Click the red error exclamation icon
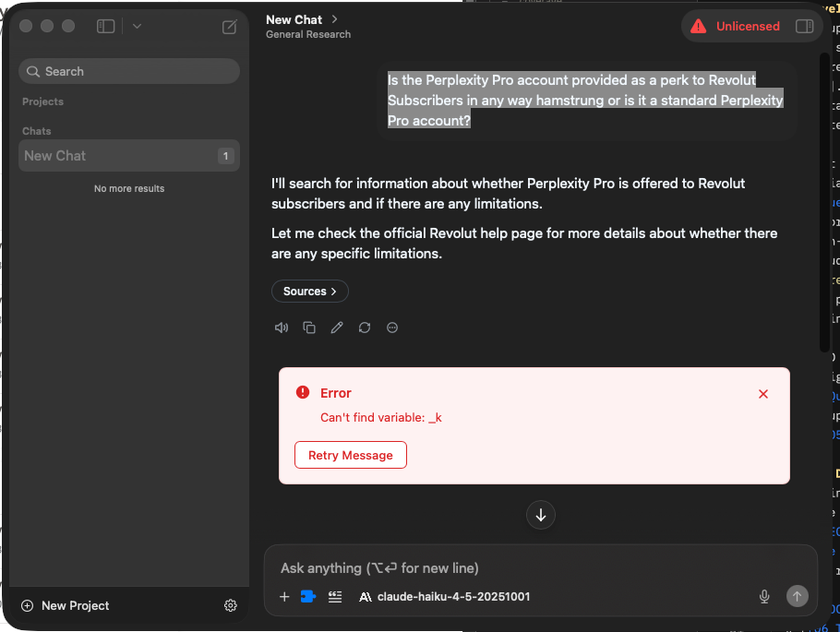 [x=303, y=393]
